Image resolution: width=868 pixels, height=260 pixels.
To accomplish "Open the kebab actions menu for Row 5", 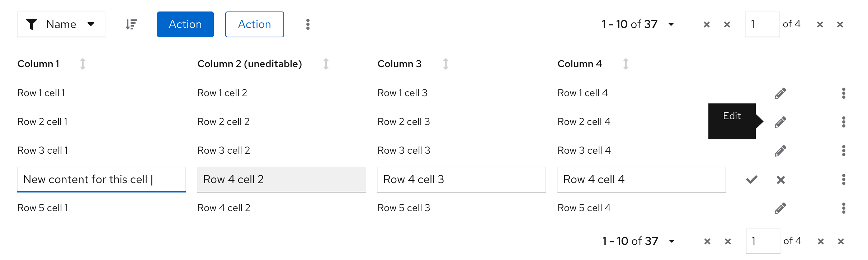I will click(844, 208).
